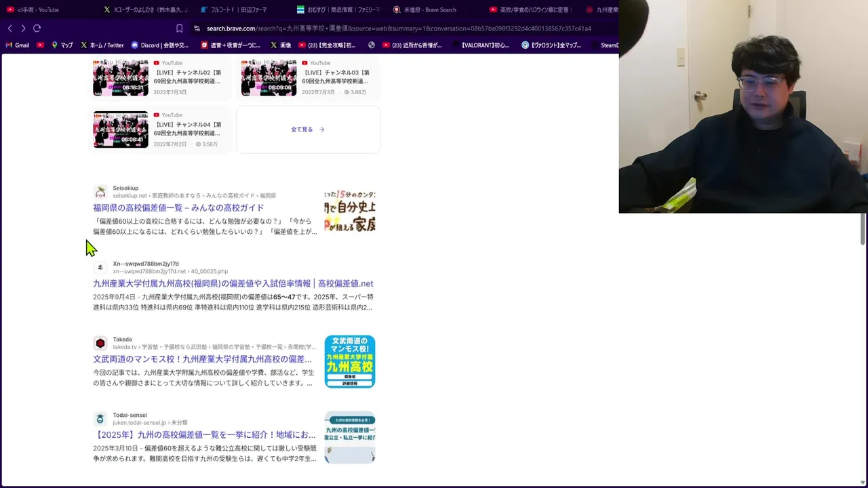Open the globe icon bookmark
868x488 pixels.
(x=372, y=45)
